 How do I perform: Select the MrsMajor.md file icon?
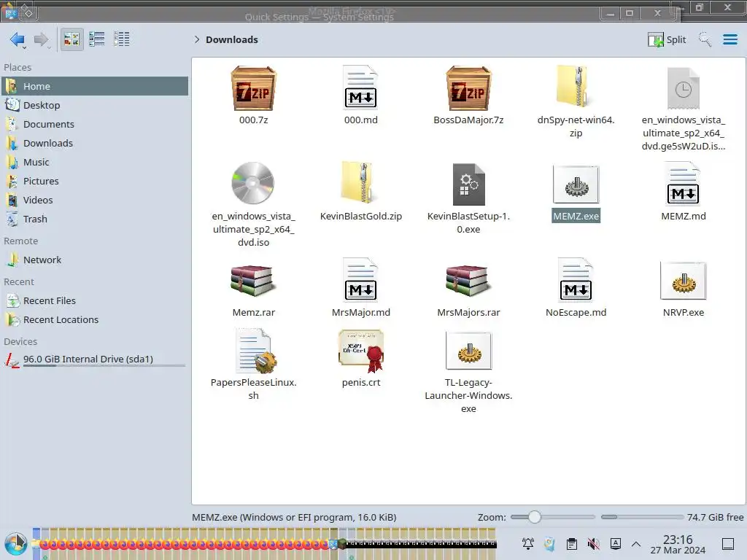[360, 280]
